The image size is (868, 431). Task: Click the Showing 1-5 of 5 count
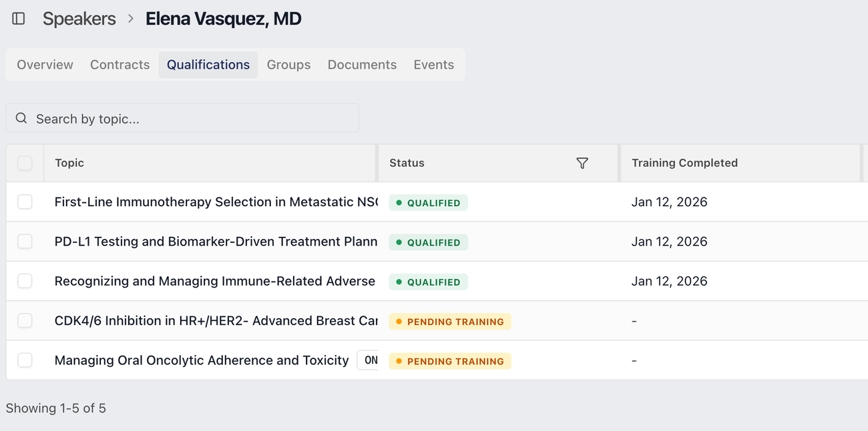click(x=56, y=408)
